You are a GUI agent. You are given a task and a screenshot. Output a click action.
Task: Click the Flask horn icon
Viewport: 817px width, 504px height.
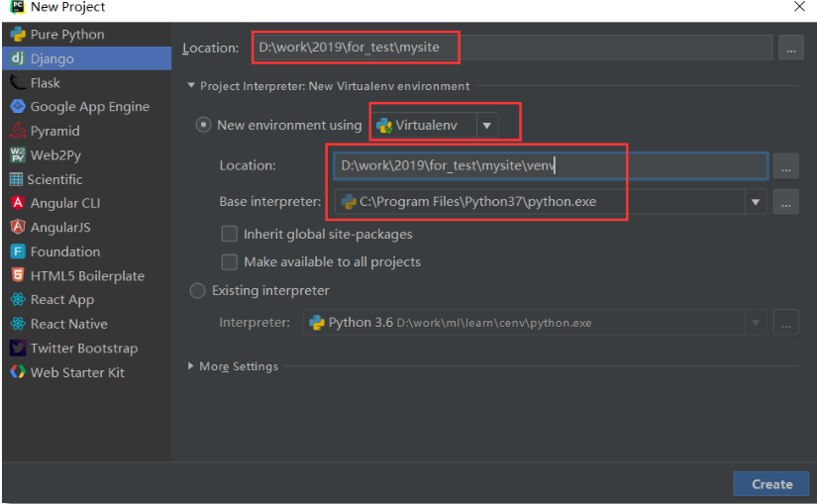pyautogui.click(x=18, y=83)
